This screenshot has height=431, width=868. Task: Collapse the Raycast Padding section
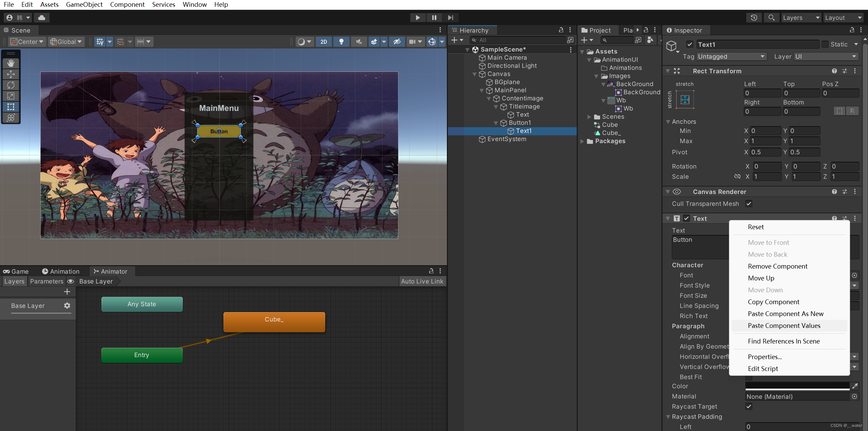(668, 417)
